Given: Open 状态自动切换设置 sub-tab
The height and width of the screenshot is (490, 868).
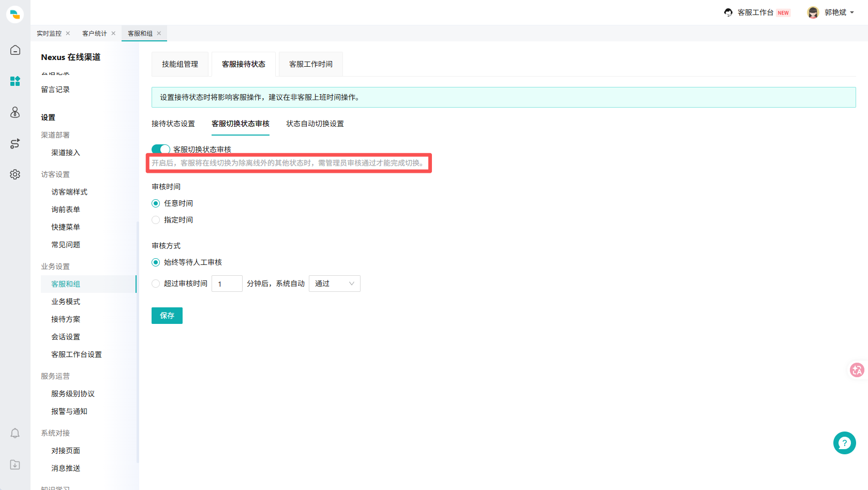Looking at the screenshot, I should click(x=315, y=124).
